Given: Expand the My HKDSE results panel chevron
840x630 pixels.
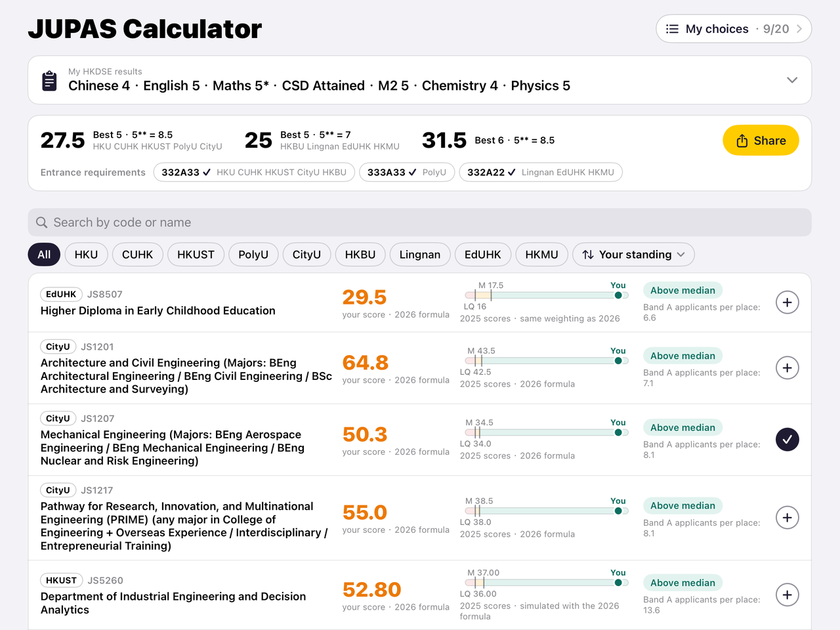Looking at the screenshot, I should point(792,80).
